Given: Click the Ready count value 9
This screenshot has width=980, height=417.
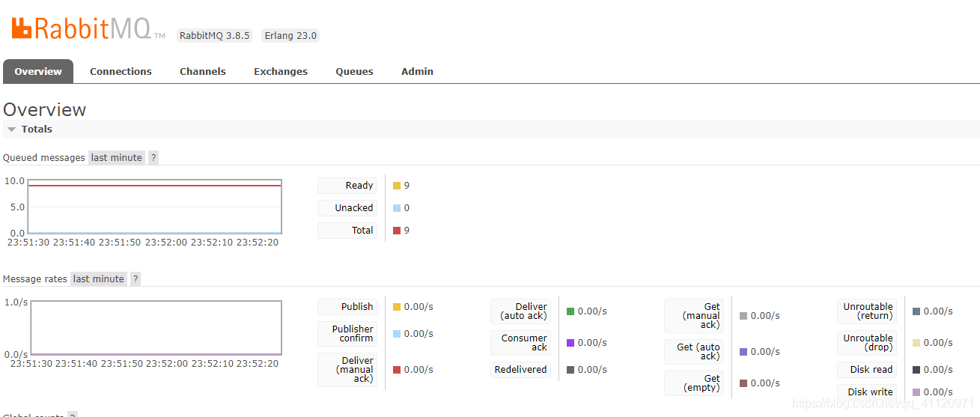Looking at the screenshot, I should pos(407,186).
